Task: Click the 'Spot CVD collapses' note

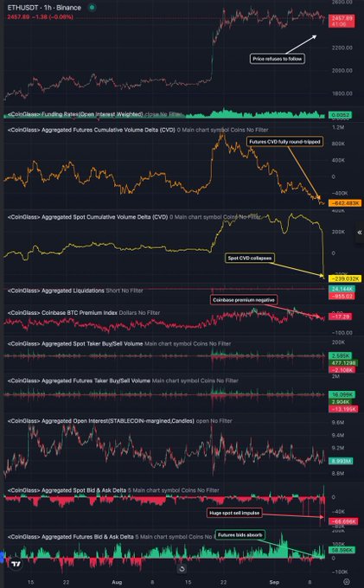Action: tap(249, 258)
